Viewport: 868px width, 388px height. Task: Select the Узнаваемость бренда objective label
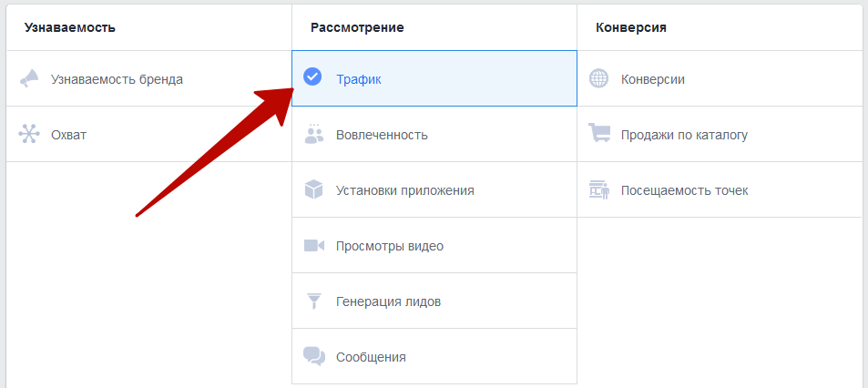click(x=117, y=79)
